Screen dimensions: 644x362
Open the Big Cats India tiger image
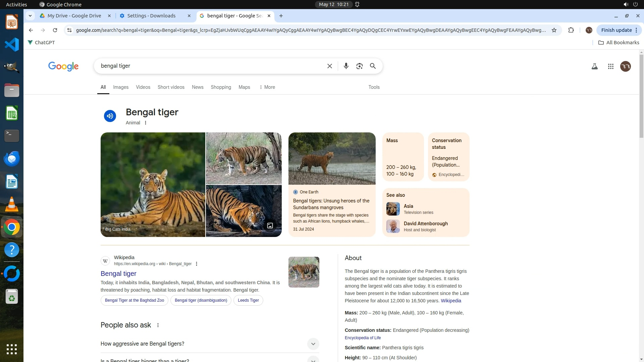[153, 184]
